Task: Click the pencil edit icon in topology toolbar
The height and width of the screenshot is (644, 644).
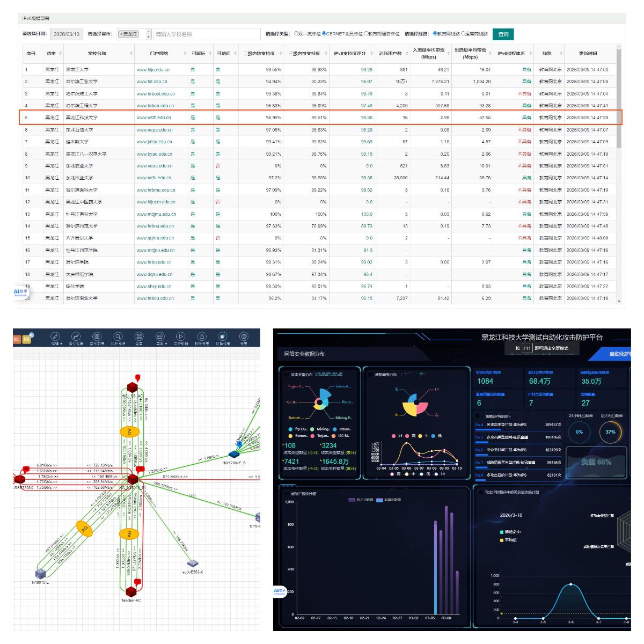Action: (x=55, y=336)
